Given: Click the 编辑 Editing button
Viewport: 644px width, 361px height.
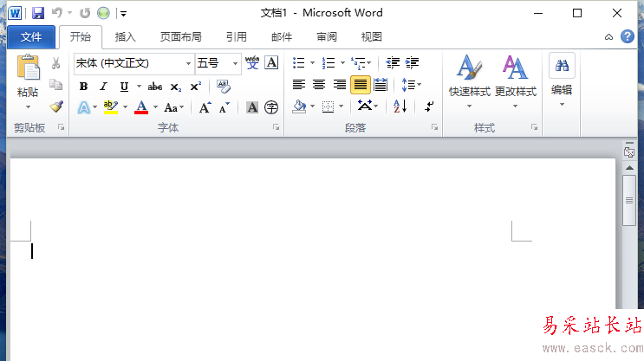Looking at the screenshot, I should pyautogui.click(x=562, y=81).
